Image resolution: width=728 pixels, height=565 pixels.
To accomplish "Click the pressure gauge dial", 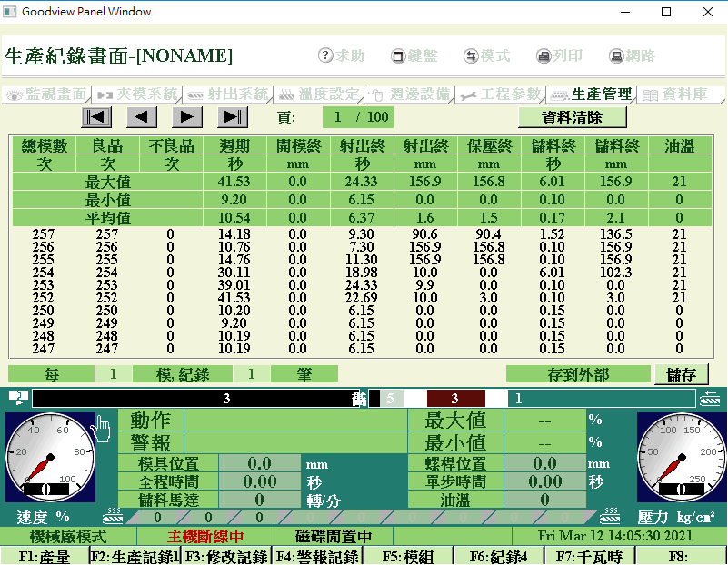I will [x=682, y=458].
